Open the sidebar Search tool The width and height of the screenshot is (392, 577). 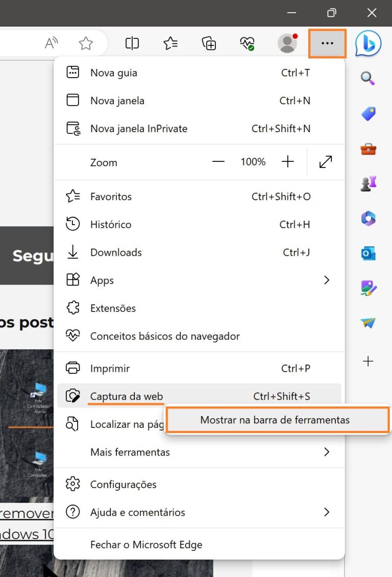(x=367, y=79)
